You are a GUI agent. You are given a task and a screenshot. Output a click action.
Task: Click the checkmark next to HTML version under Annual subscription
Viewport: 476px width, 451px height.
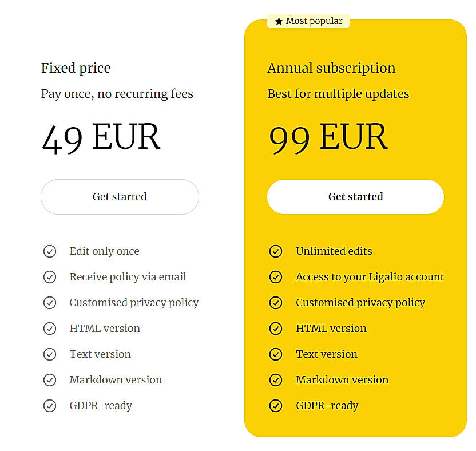coord(276,328)
